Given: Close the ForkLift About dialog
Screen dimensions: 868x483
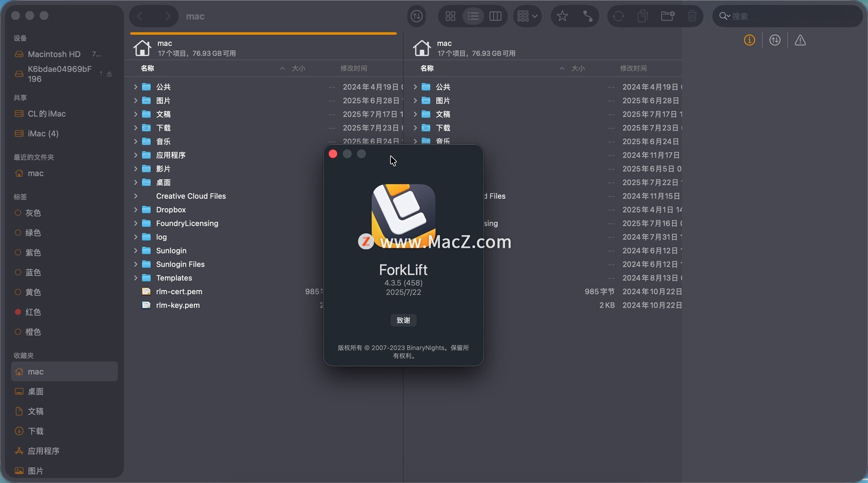Looking at the screenshot, I should (x=333, y=154).
